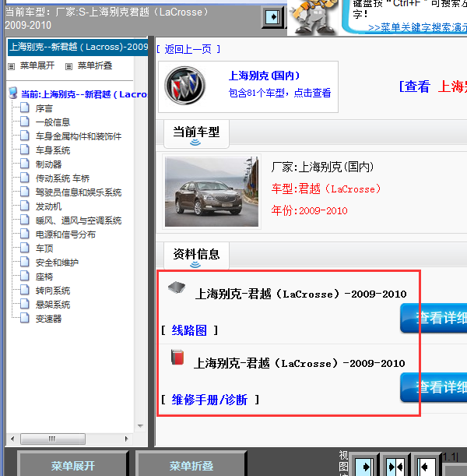Screen dimensions: 467x476
Task: Select 驾驶员信息和娱乐系统 in the tree
Action: point(79,192)
